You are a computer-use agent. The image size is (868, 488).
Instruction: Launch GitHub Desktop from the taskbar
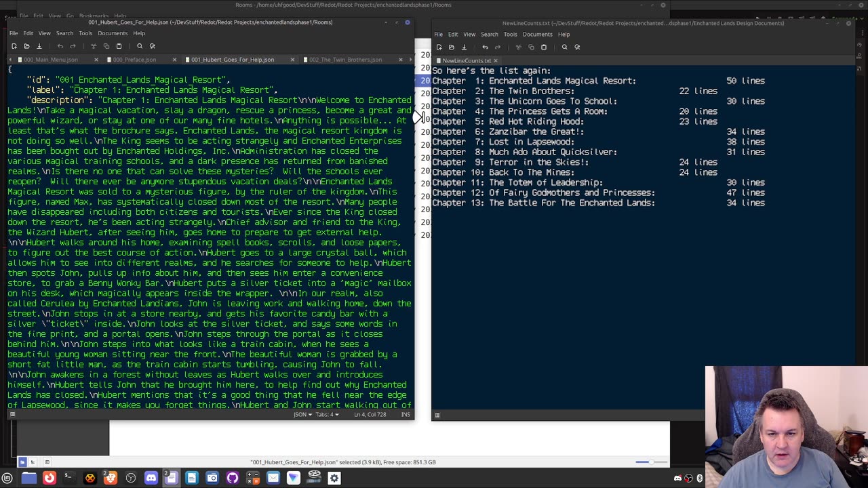(x=232, y=478)
